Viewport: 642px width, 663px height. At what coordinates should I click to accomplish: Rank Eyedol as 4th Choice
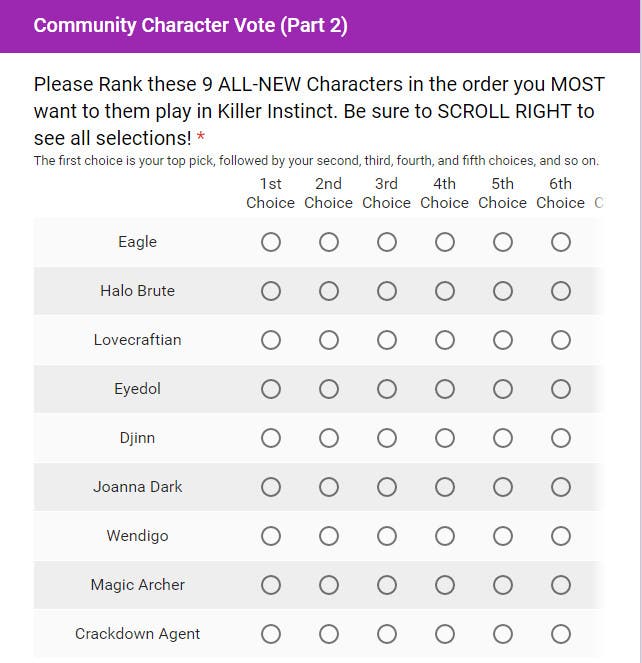point(444,389)
